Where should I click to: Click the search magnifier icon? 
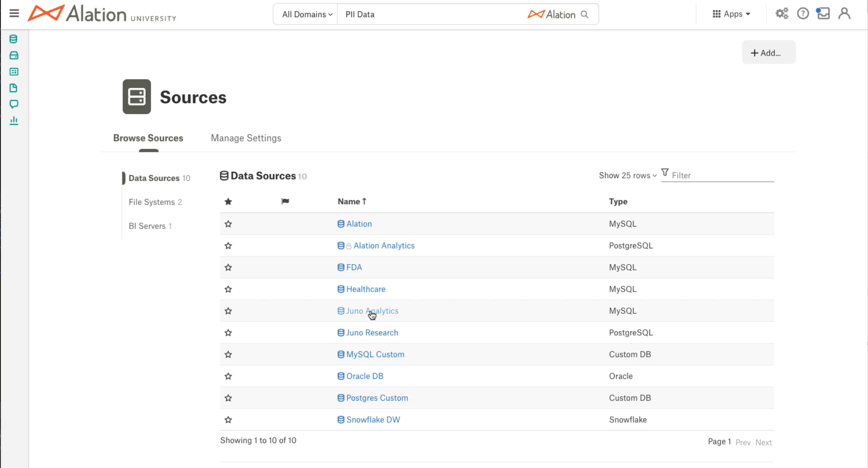585,14
